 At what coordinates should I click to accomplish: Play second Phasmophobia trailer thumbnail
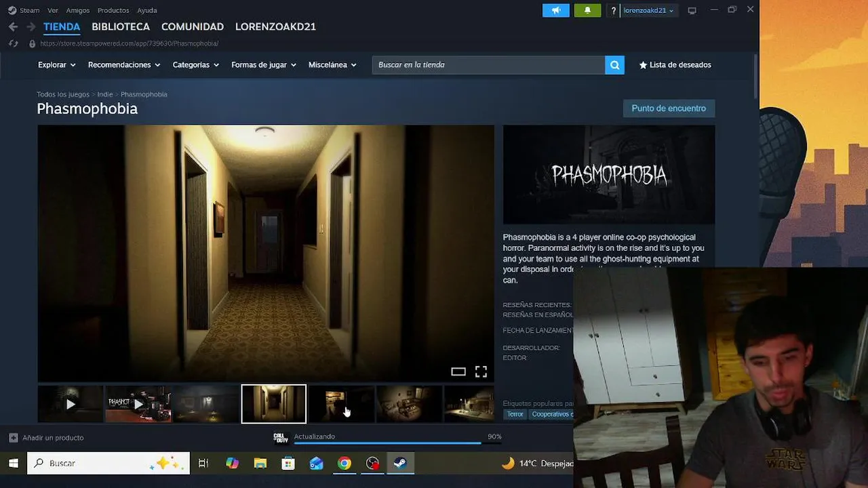pyautogui.click(x=138, y=404)
